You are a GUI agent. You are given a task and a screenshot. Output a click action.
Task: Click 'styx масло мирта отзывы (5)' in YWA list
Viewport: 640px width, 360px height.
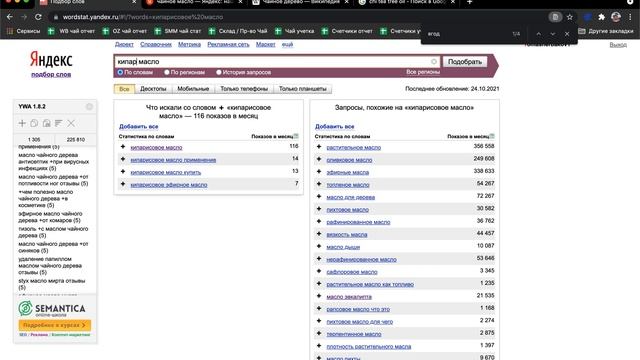click(x=52, y=284)
